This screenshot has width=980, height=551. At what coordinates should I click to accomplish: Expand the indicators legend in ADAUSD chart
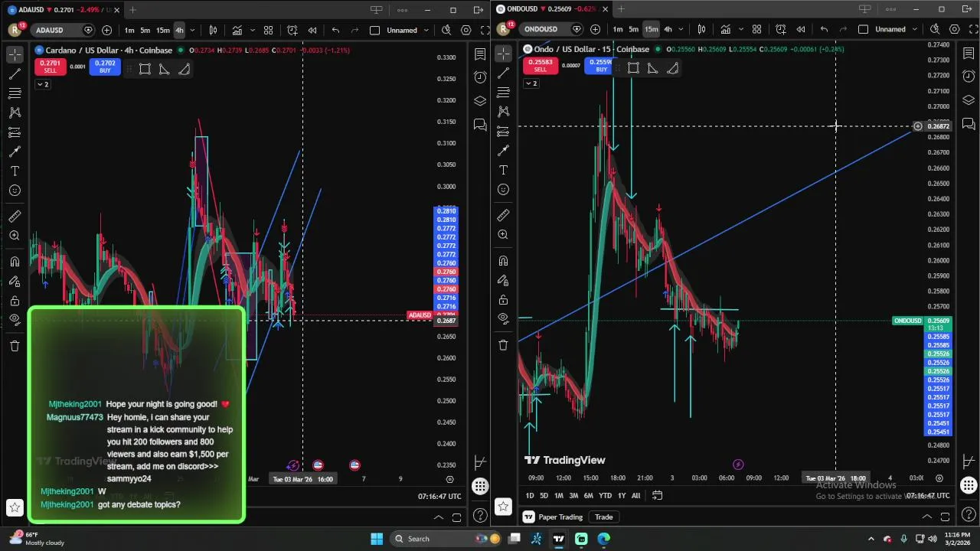click(41, 84)
